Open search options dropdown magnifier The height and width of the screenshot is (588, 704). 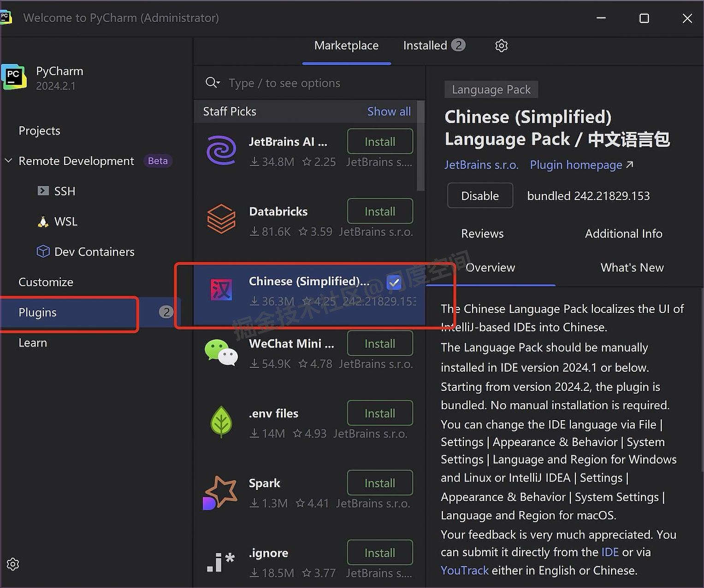click(212, 82)
